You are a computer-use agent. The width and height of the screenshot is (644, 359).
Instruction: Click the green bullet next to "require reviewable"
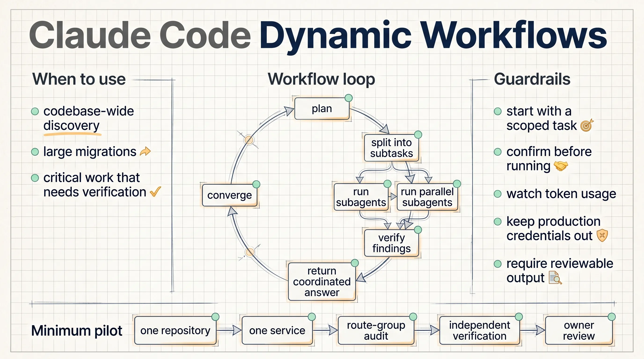498,264
